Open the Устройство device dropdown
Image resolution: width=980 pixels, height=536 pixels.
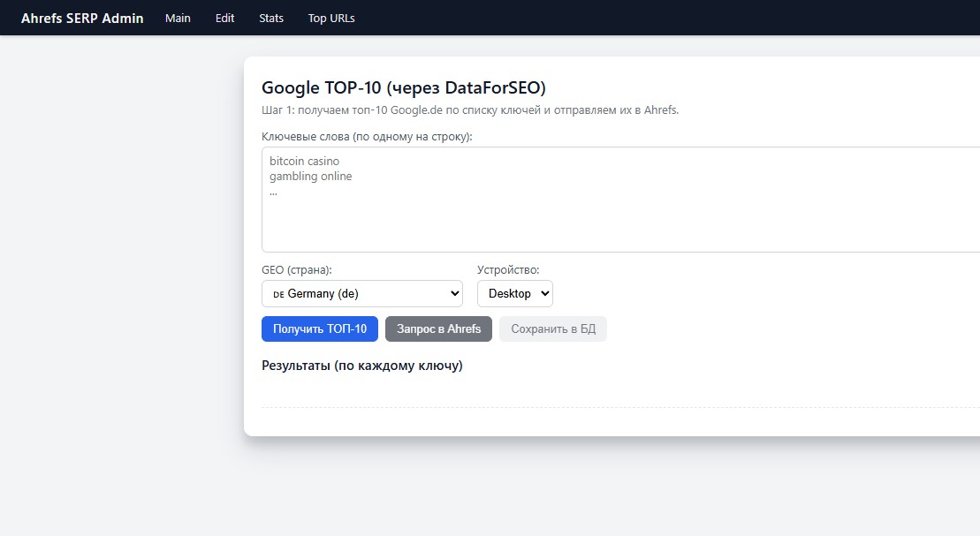514,292
